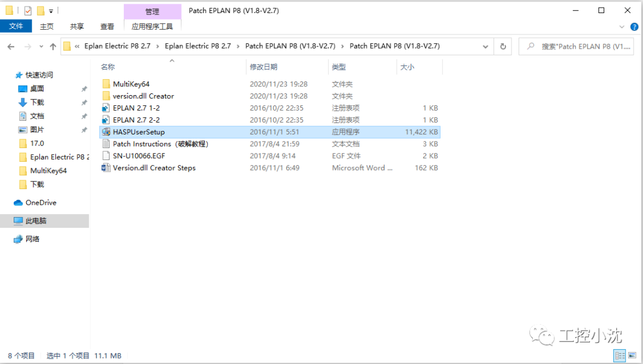This screenshot has width=643, height=364.
Task: Click the Microsoft Word type cell
Action: (x=362, y=168)
